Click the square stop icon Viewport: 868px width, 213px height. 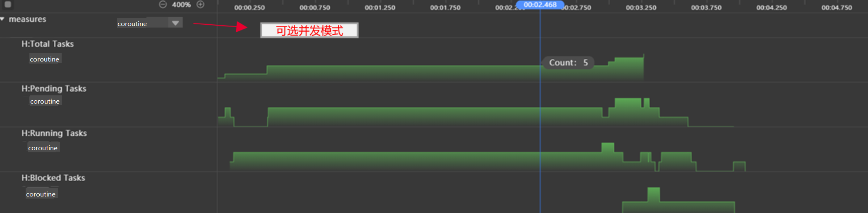coord(8,5)
